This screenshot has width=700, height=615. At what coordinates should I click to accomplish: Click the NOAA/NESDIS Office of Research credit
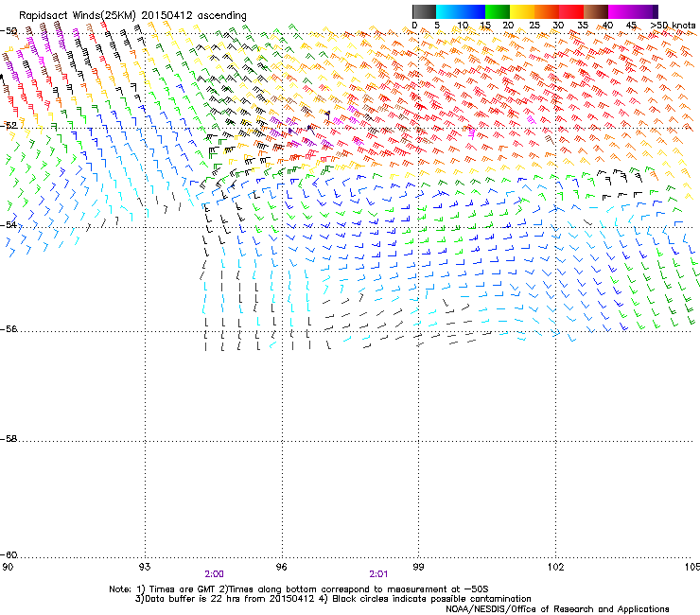pos(557,609)
